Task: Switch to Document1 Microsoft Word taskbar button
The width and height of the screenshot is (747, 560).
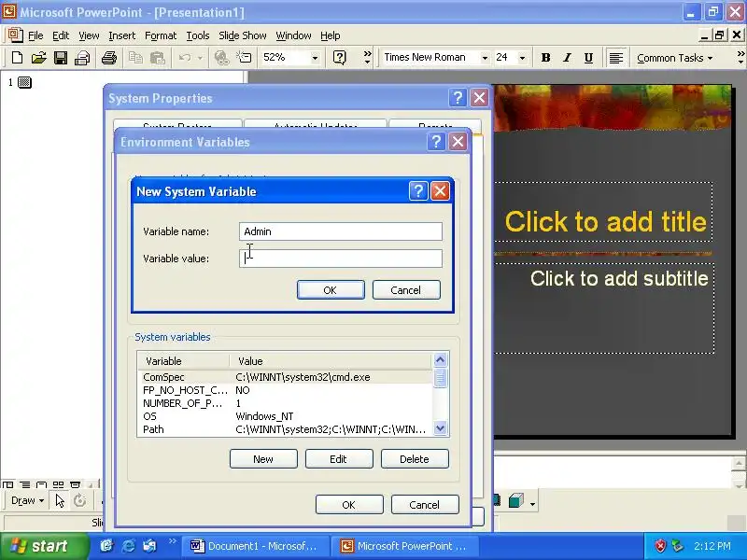Action: 257,546
